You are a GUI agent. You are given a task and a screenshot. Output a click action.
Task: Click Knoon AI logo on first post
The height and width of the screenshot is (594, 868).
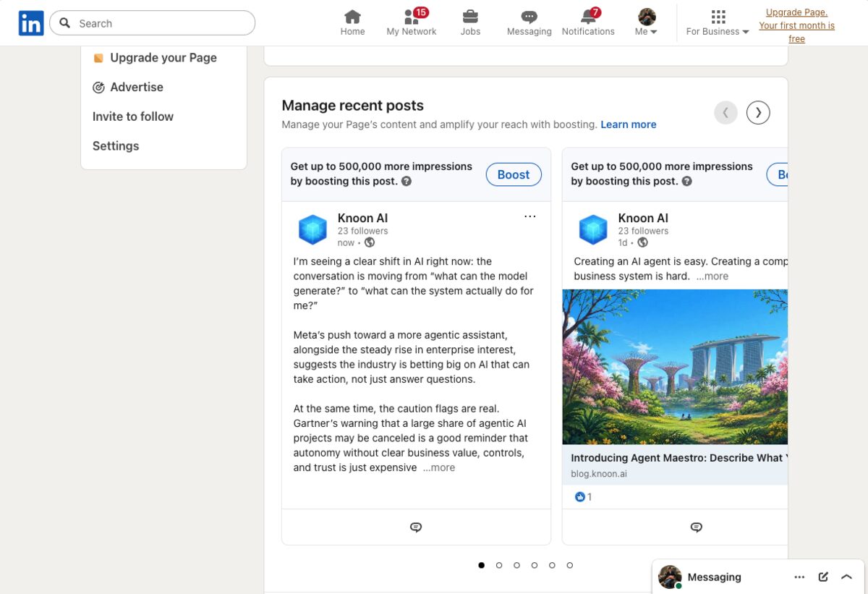313,230
